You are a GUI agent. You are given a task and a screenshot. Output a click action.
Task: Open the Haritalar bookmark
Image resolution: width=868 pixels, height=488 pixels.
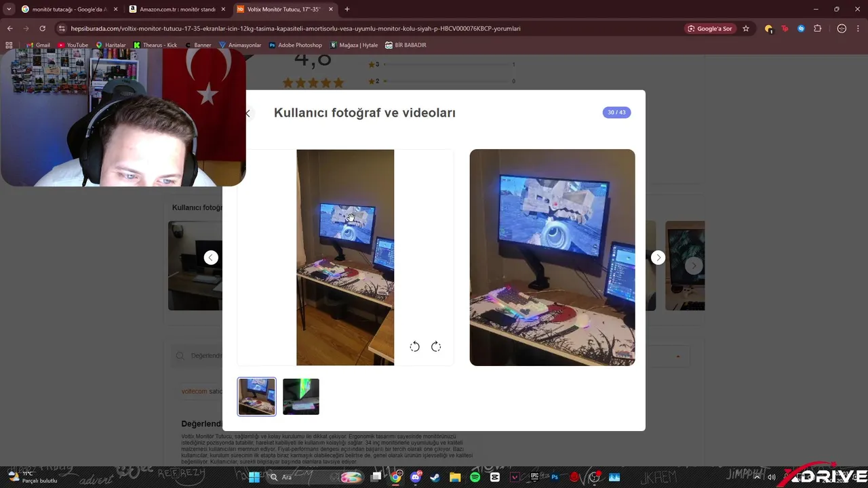pyautogui.click(x=111, y=45)
